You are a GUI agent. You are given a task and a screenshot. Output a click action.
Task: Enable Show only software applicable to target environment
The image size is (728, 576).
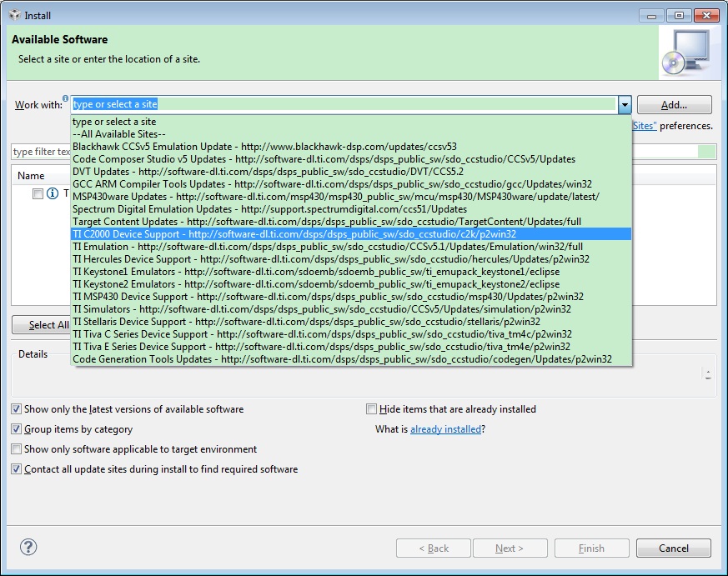[x=16, y=448]
